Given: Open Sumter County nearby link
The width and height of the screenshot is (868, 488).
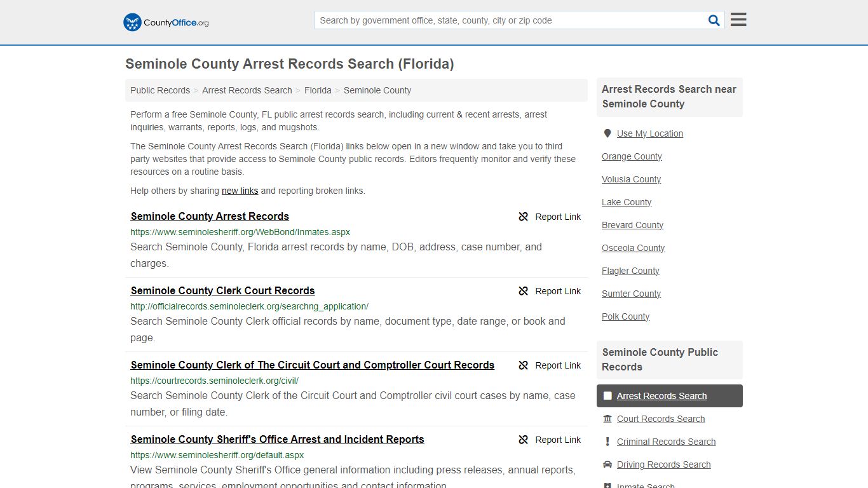Looking at the screenshot, I should click(631, 294).
